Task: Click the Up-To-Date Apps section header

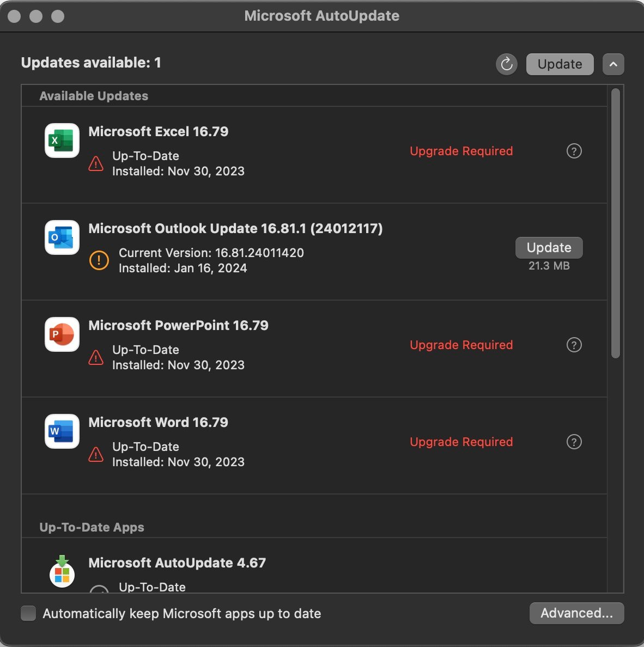Action: click(x=92, y=527)
